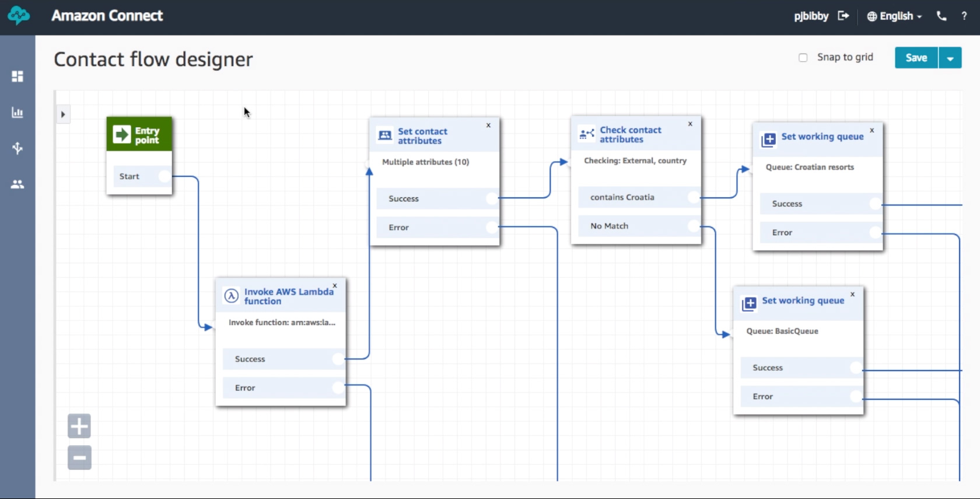Click the Set contact attributes title
Screen dimensions: 980x499
pos(422,136)
